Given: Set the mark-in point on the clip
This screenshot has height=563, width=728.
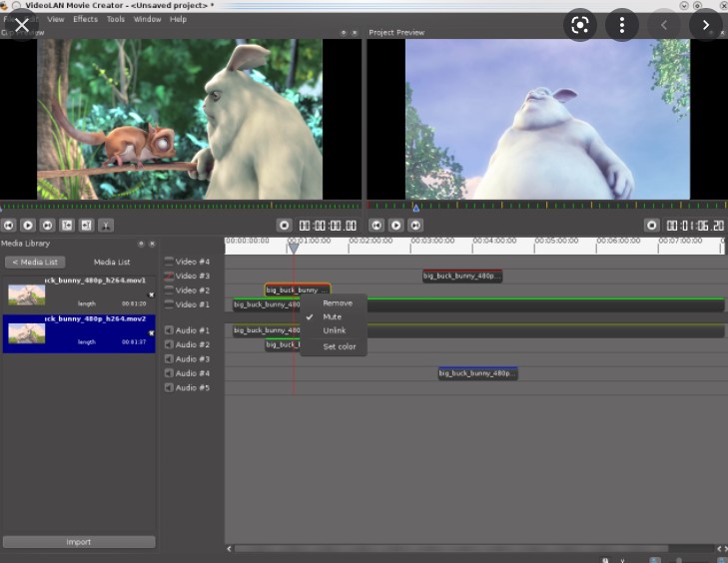Looking at the screenshot, I should click(67, 226).
